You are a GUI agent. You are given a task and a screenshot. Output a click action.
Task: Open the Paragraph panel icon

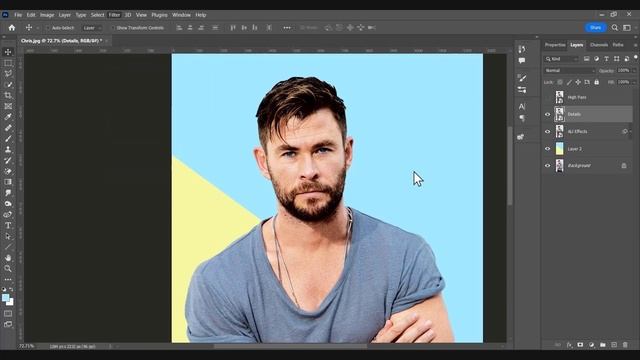(x=522, y=118)
